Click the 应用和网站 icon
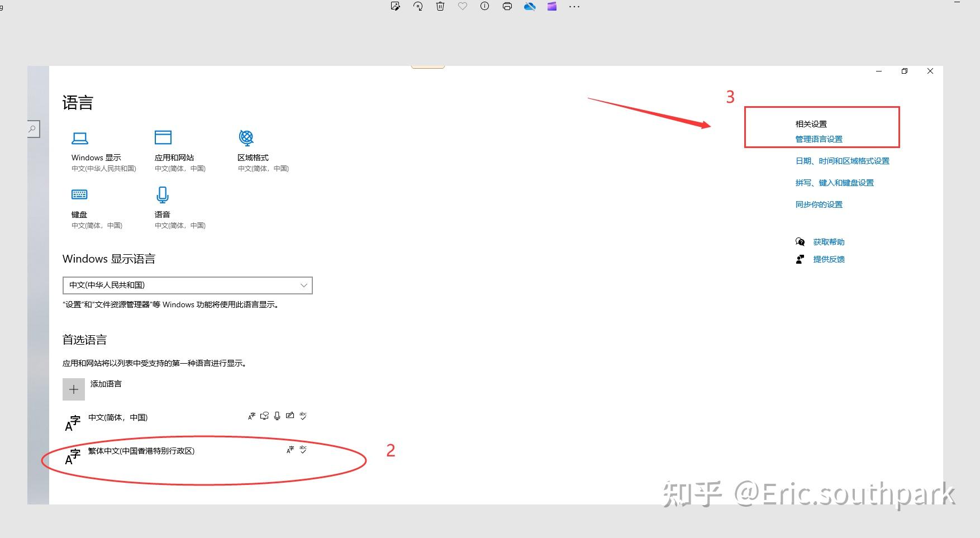The image size is (980, 538). (163, 137)
